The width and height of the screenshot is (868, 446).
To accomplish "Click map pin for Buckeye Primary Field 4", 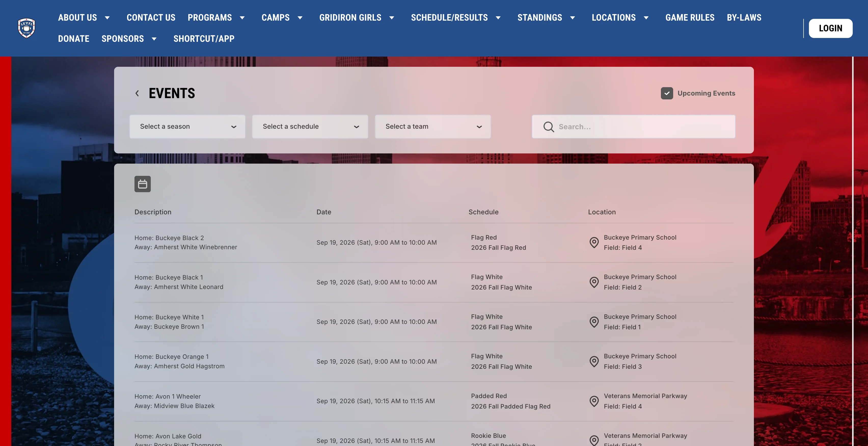I will point(594,242).
